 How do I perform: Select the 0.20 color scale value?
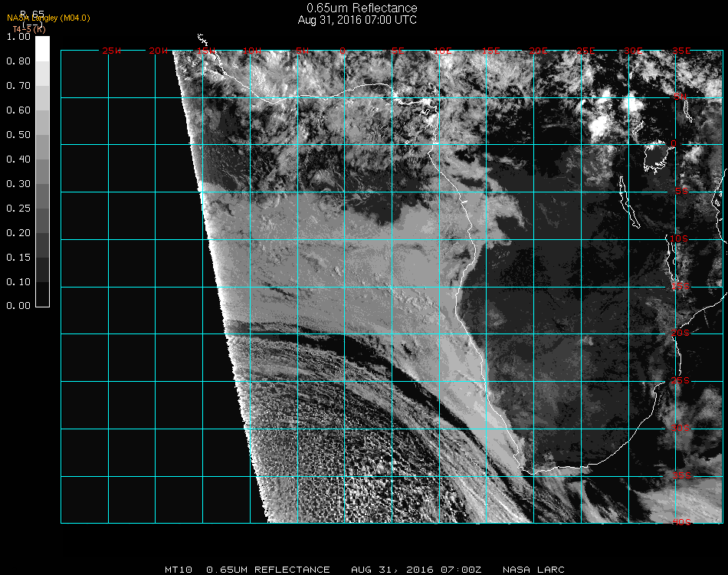[x=18, y=233]
